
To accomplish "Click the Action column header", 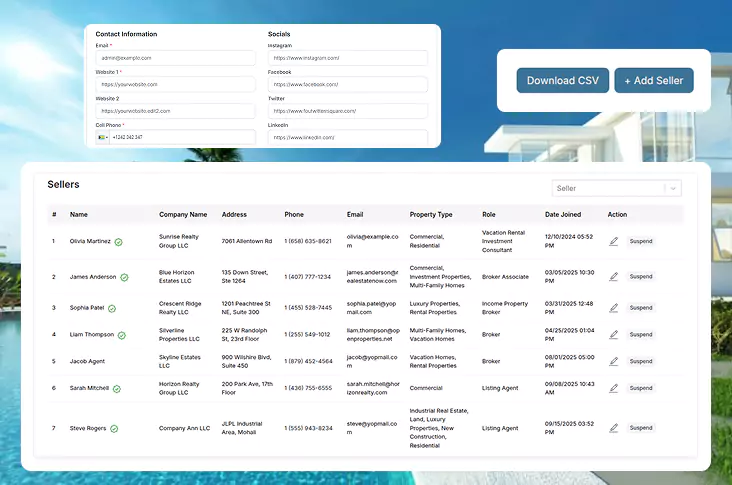I will click(617, 215).
